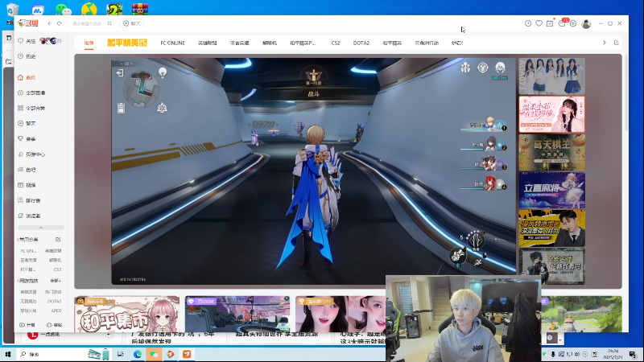Open the hexagon settings icon
Image resolution: width=644 pixels, height=362 pixels.
[x=573, y=23]
